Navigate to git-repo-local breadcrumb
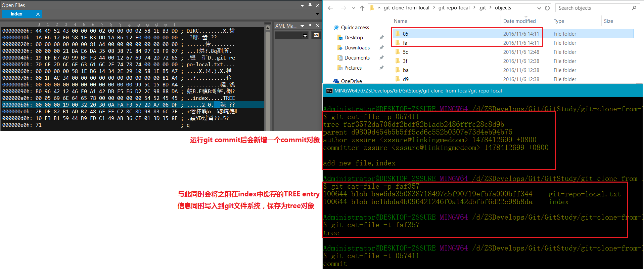This screenshot has width=644, height=269. point(454,8)
